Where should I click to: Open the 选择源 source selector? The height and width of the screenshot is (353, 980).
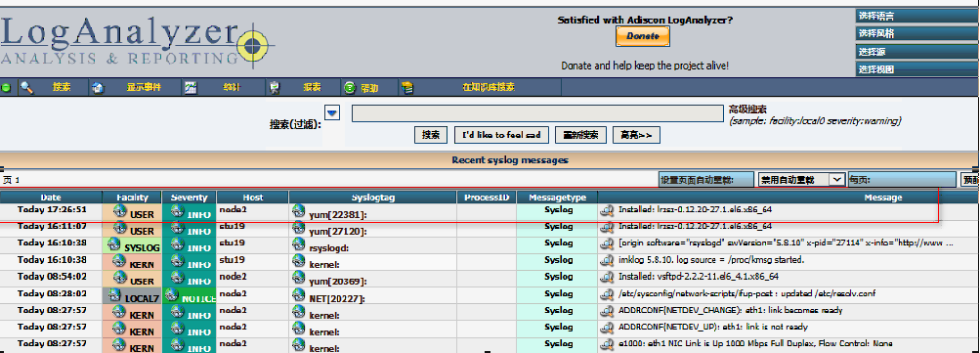point(916,52)
